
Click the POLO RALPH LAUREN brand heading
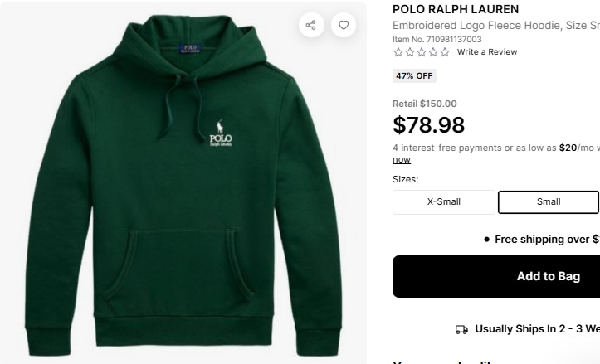click(x=456, y=9)
